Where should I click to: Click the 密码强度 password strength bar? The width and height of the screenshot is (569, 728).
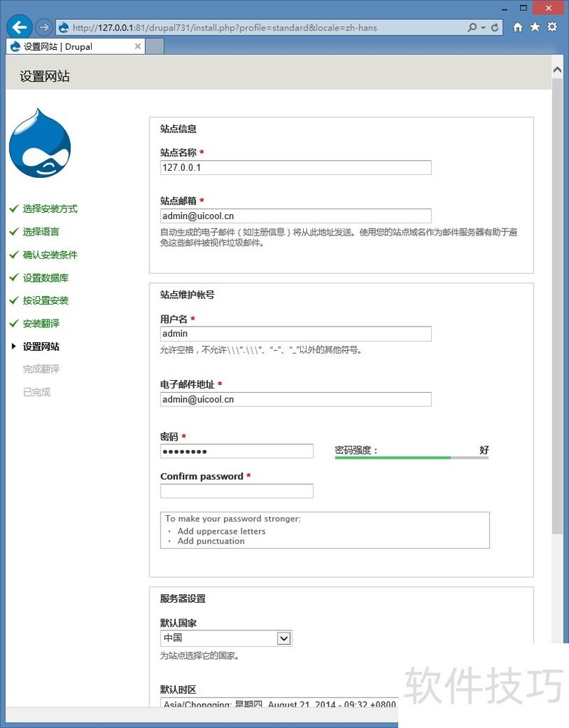(x=411, y=456)
